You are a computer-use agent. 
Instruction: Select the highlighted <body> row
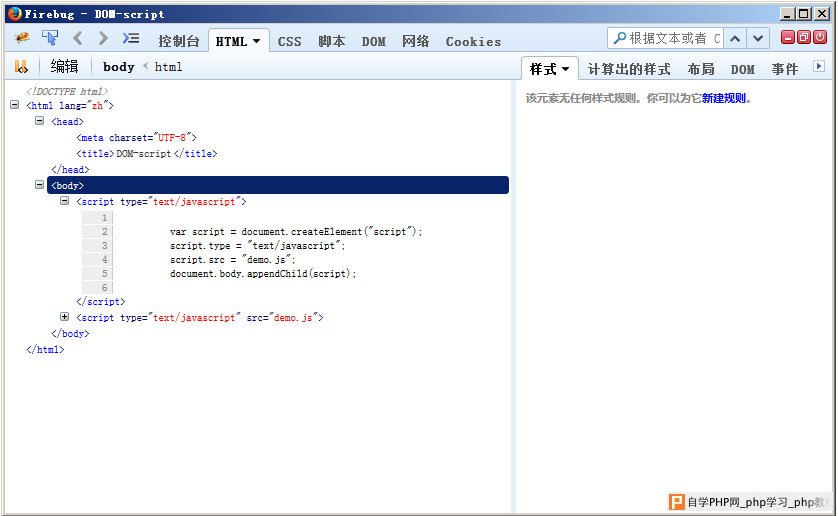coord(278,185)
